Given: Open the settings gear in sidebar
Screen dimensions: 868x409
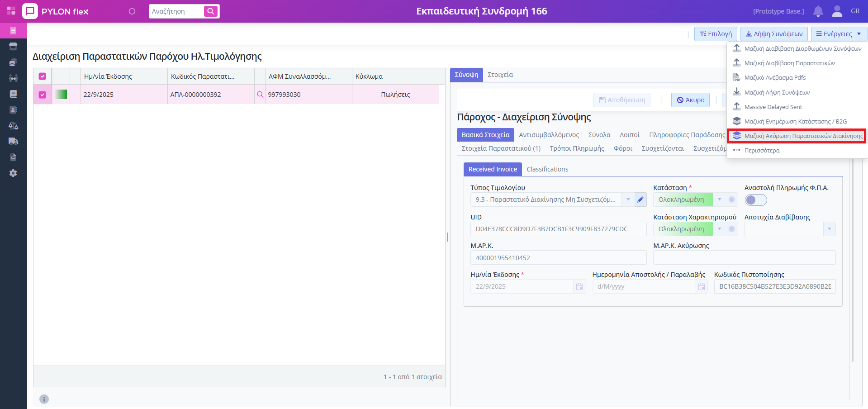Looking at the screenshot, I should tap(13, 173).
